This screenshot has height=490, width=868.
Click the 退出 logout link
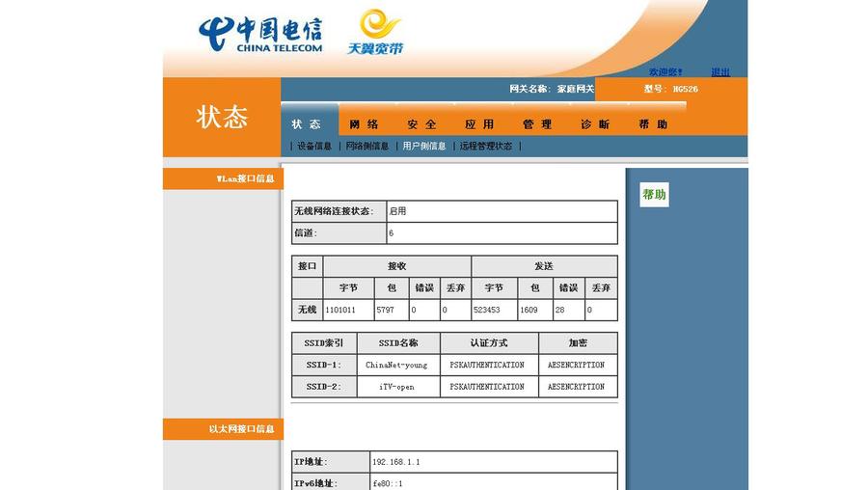[x=720, y=72]
